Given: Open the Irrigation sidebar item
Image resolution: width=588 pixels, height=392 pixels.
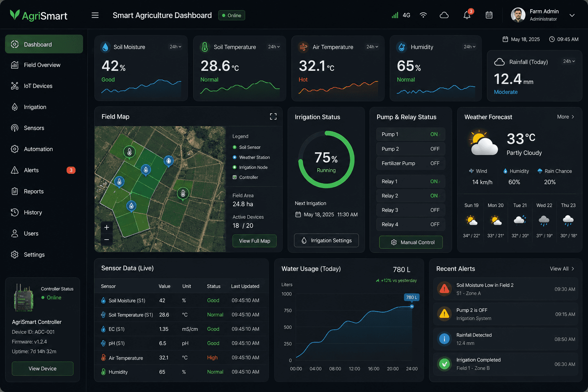Looking at the screenshot, I should pyautogui.click(x=44, y=107).
